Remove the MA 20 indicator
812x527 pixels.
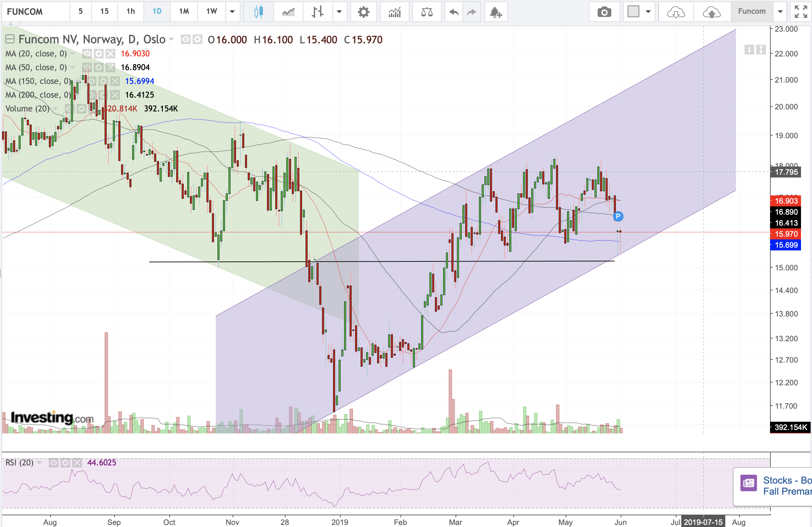pyautogui.click(x=110, y=54)
